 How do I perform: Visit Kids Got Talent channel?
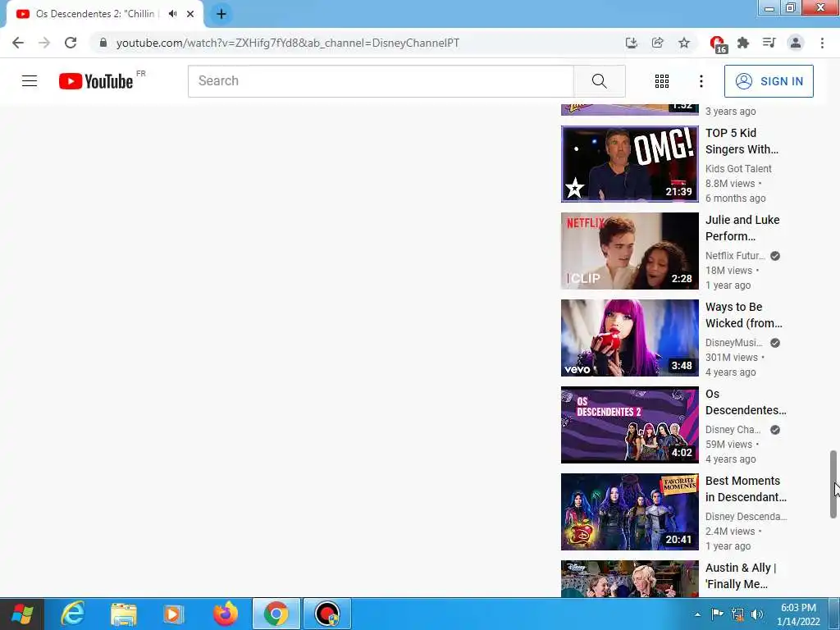point(738,169)
